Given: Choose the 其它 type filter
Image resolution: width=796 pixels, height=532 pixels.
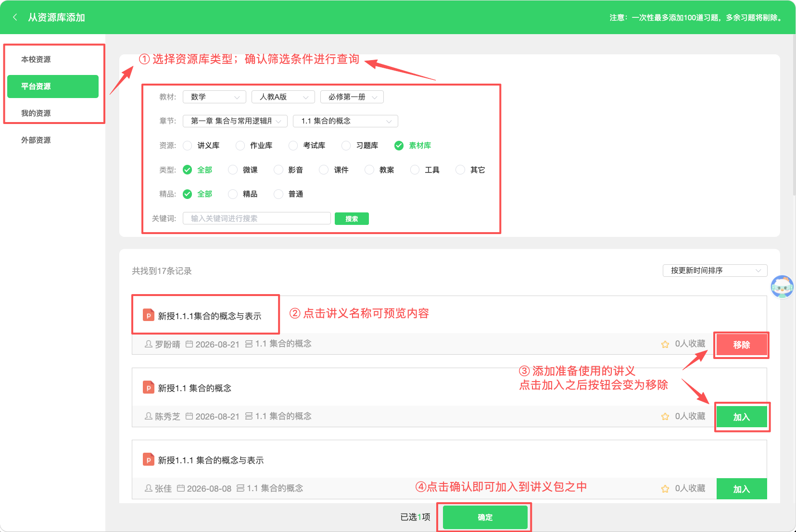Looking at the screenshot, I should (x=470, y=170).
